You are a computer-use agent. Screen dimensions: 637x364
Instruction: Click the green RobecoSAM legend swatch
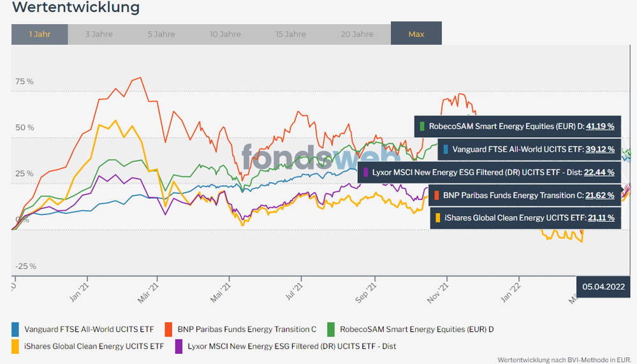[x=331, y=330]
